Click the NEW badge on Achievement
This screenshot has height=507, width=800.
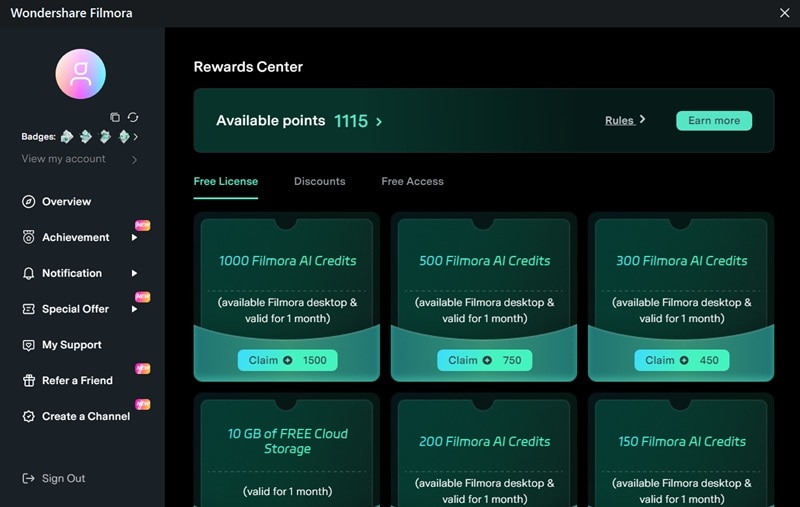[x=142, y=225]
